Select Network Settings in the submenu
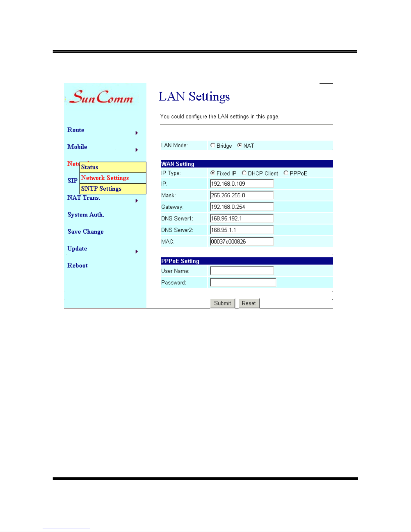This screenshot has width=411, height=532. pos(113,178)
